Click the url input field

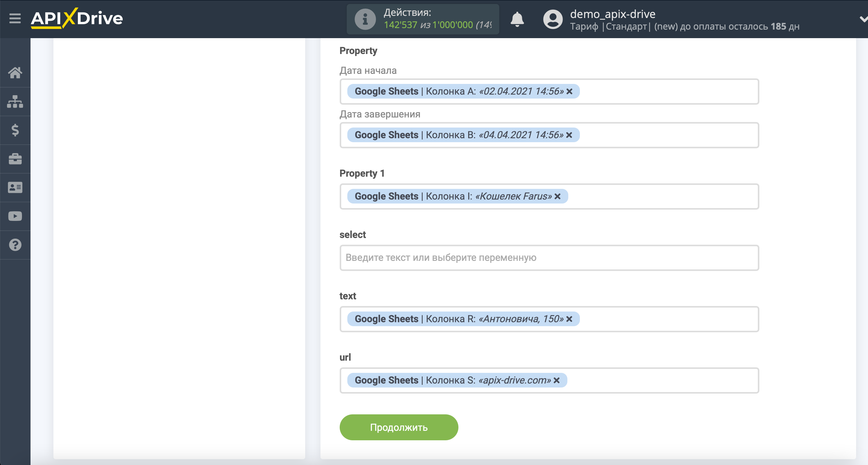(549, 380)
